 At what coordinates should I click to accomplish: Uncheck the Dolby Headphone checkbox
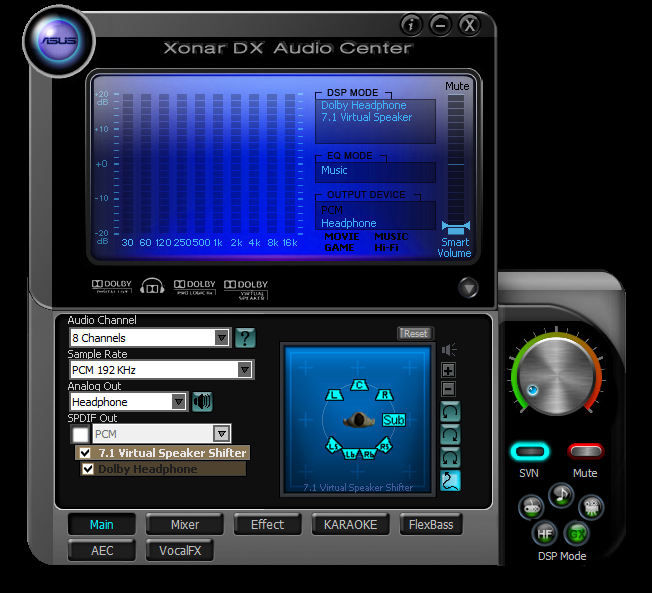88,469
